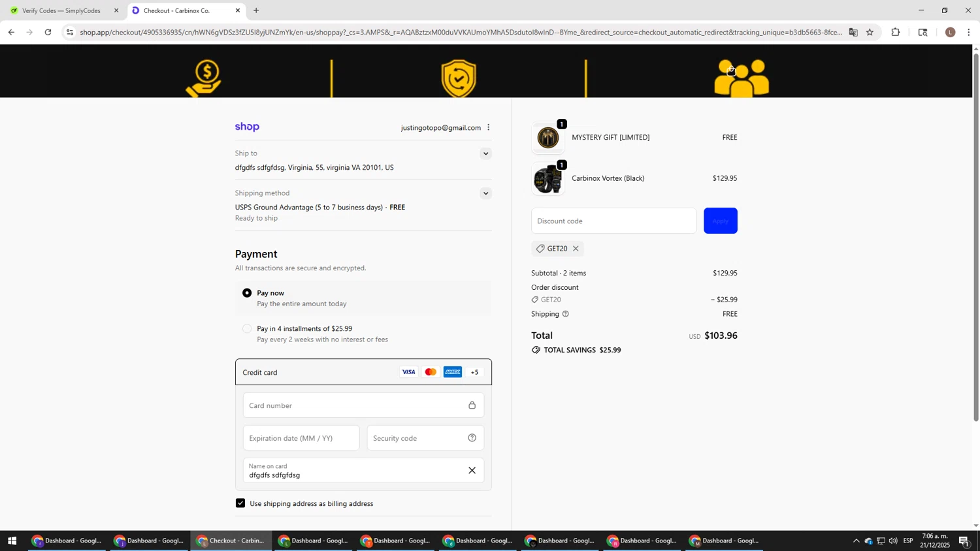The image size is (980, 551).
Task: Click the email justingotopo@gmail.com
Action: [441, 128]
